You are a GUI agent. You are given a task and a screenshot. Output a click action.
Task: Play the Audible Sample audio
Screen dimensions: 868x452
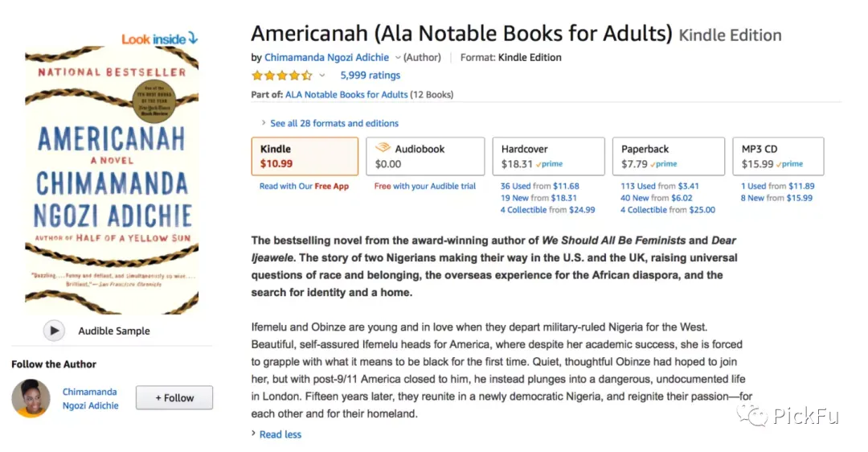54,331
